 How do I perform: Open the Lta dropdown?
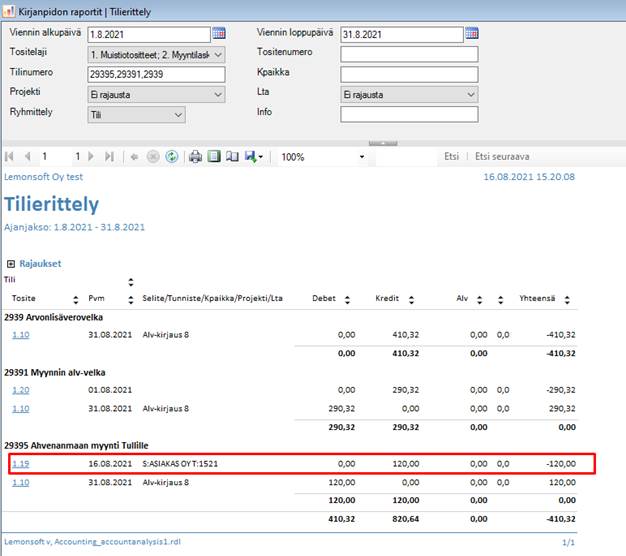coord(471,94)
